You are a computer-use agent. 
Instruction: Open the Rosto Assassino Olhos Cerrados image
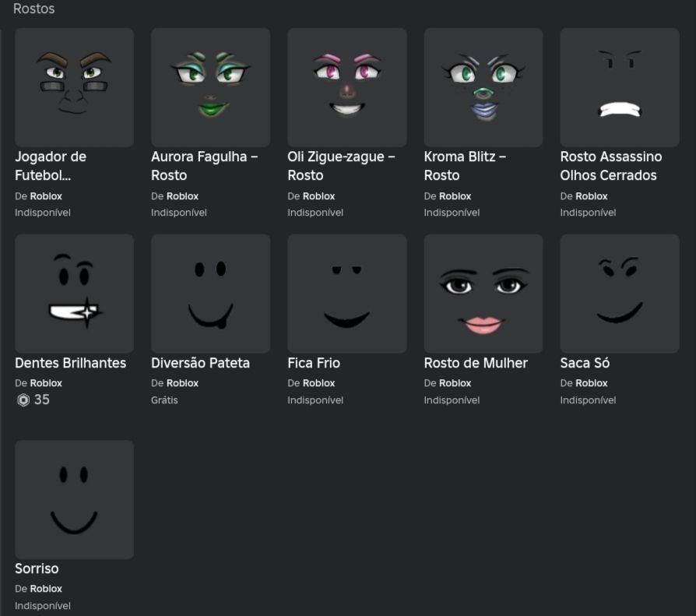620,87
